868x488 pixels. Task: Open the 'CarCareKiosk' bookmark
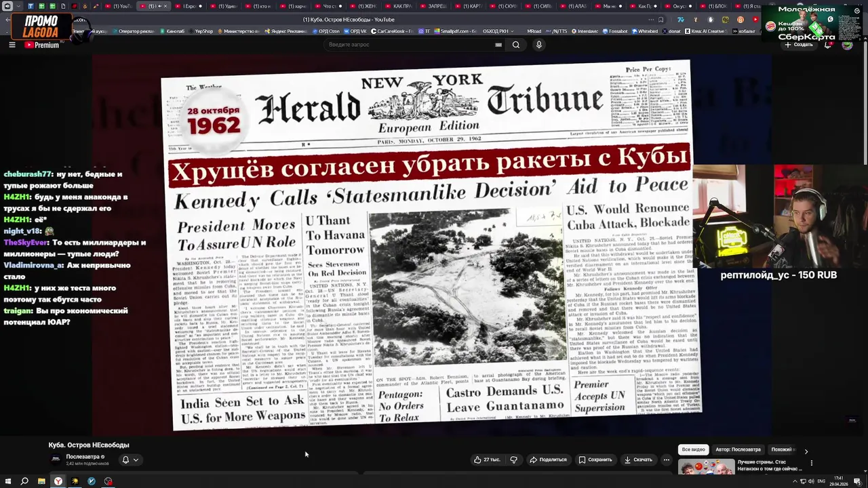(391, 31)
